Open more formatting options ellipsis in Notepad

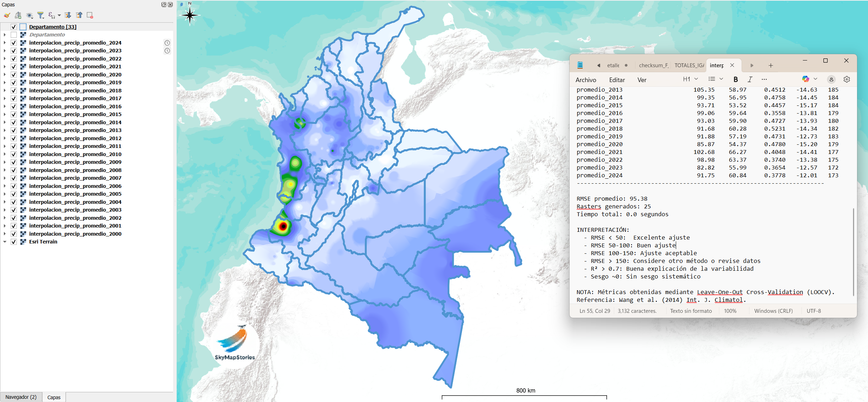(x=764, y=79)
